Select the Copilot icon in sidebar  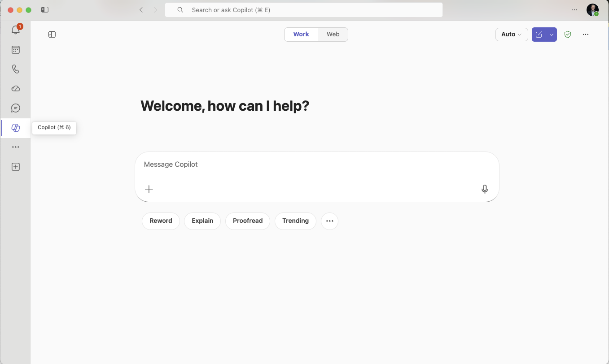16,128
